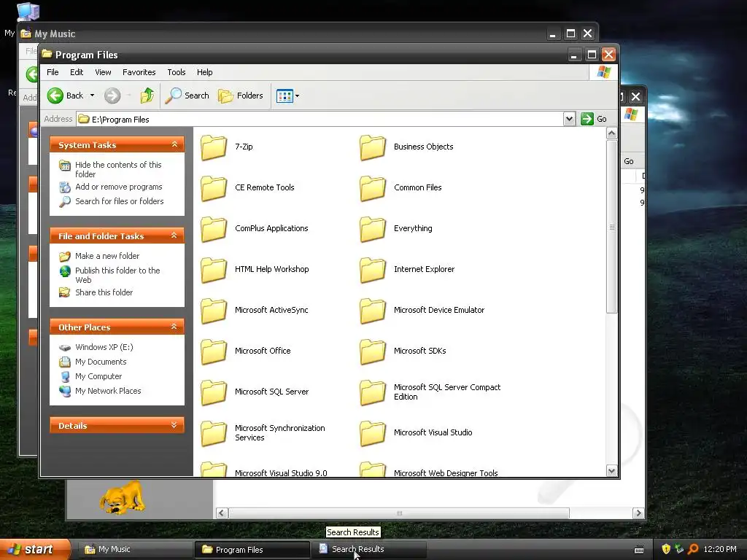The width and height of the screenshot is (747, 560).
Task: Open the File menu
Action: [x=53, y=72]
